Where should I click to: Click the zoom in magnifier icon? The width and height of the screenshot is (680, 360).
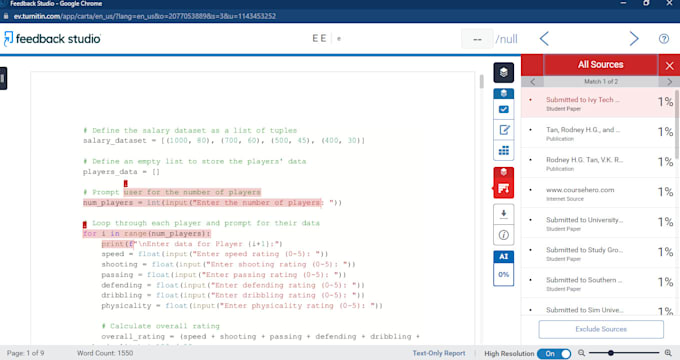(x=668, y=353)
